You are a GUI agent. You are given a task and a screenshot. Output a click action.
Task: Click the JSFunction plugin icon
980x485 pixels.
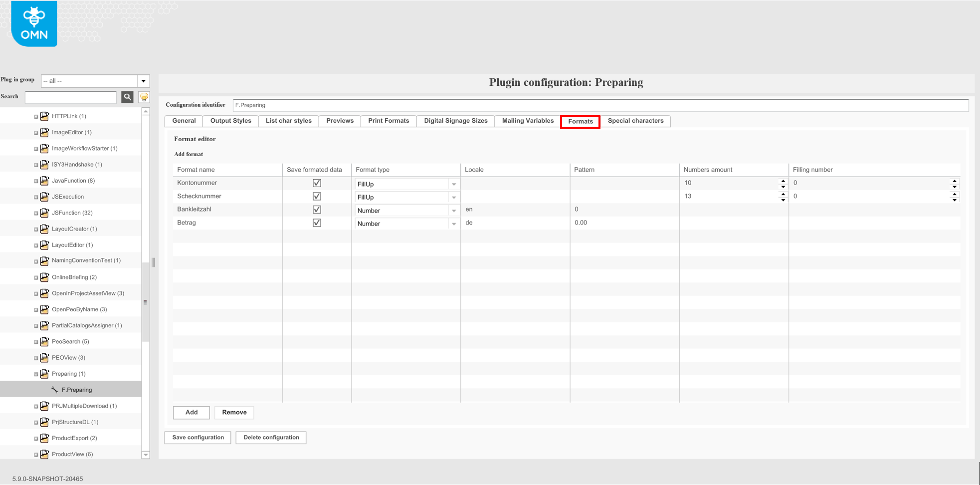point(44,213)
